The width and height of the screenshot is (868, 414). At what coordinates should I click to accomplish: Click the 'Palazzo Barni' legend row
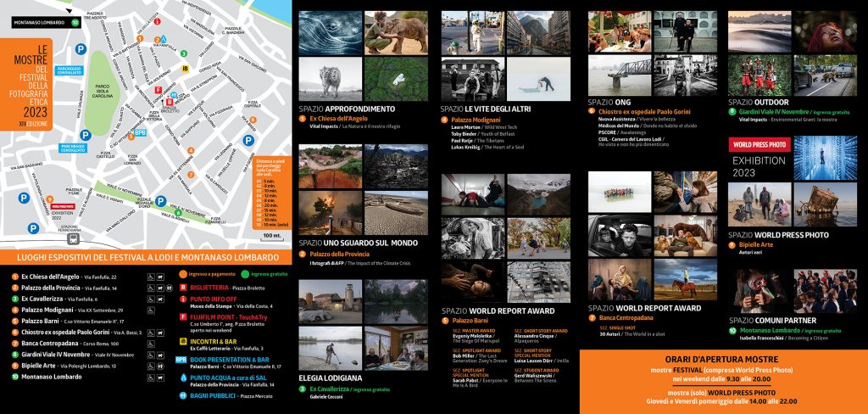(68, 321)
